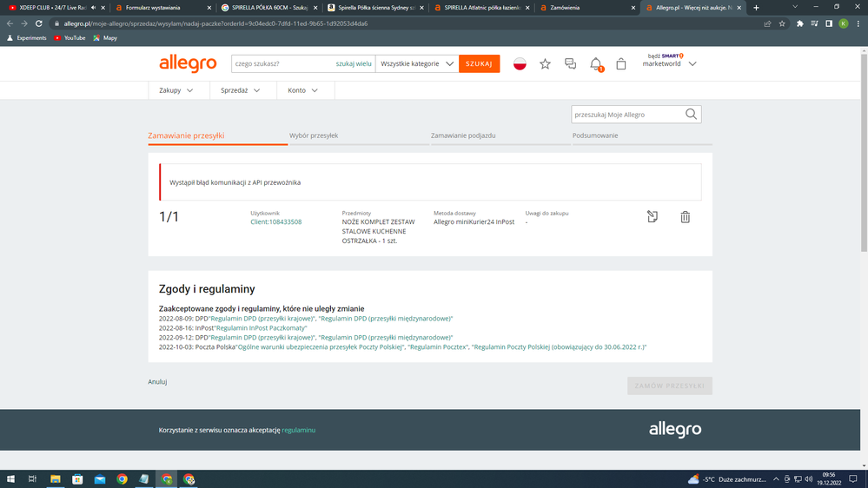Open Task View on taskbar
This screenshot has width=868, height=488.
tap(33, 479)
